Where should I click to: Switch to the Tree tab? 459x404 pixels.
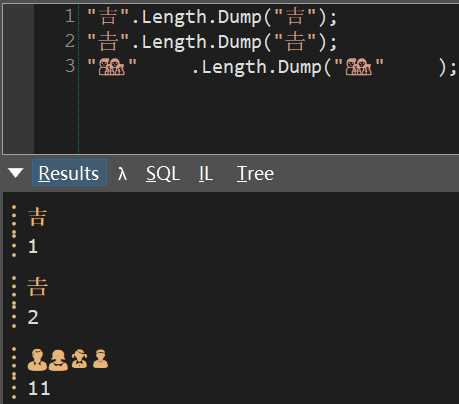coord(255,174)
